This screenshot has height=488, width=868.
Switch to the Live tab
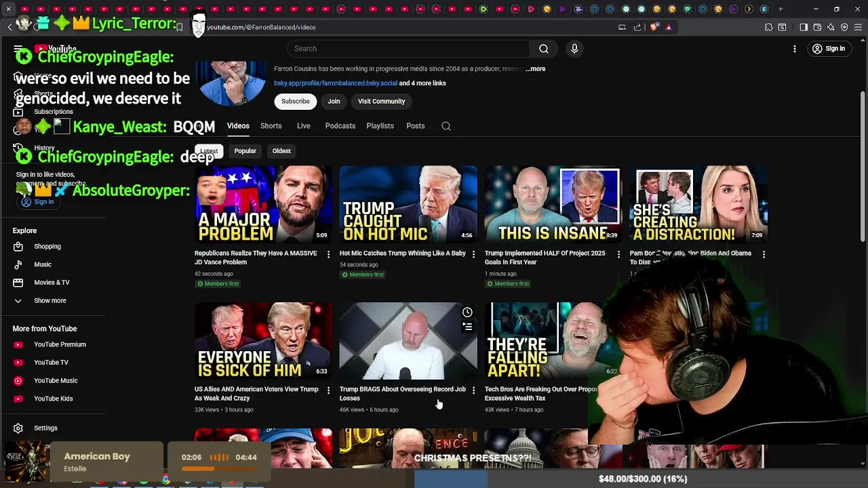coord(304,126)
